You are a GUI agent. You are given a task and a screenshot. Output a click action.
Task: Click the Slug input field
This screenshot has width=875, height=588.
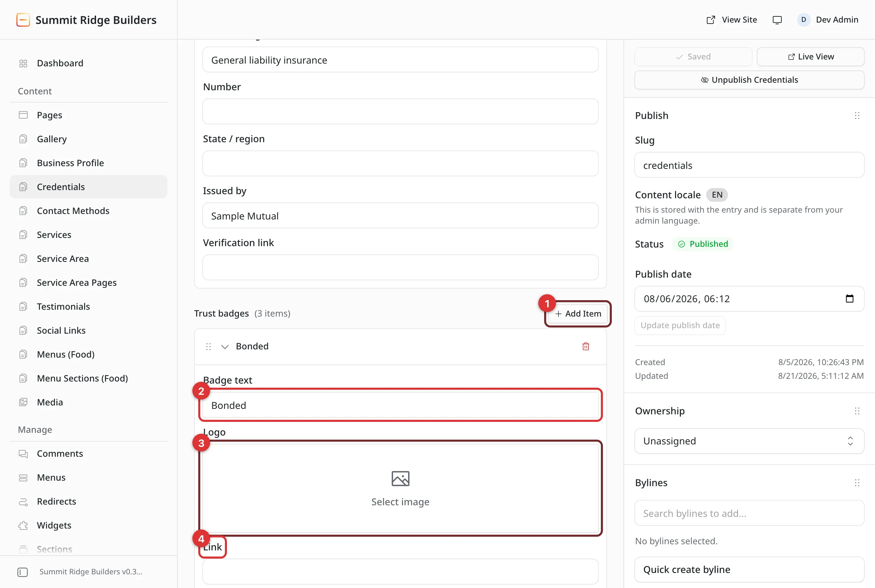point(749,165)
